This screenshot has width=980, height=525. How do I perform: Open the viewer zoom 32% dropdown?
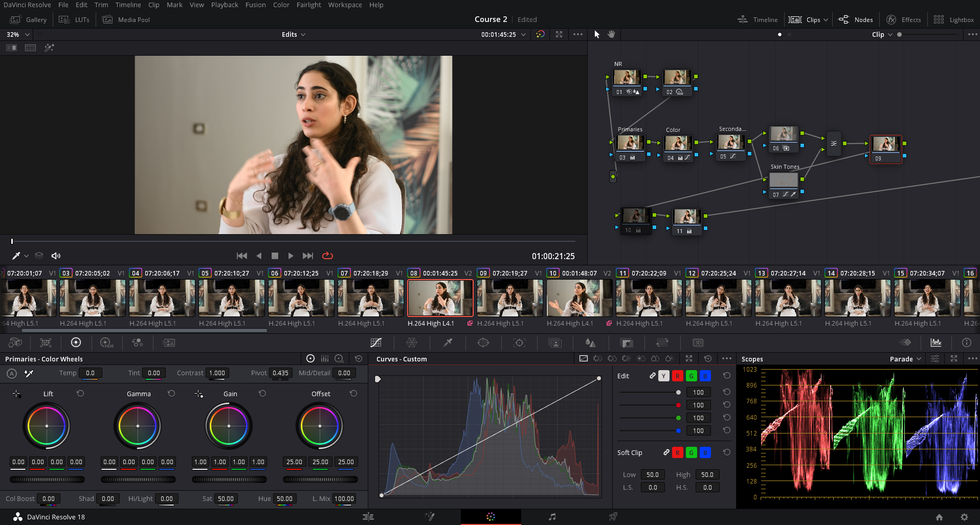click(18, 34)
